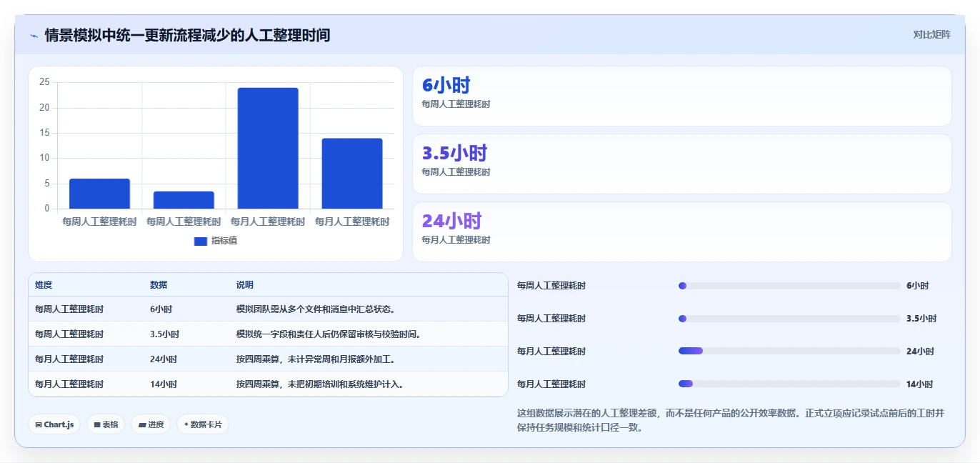Click 每周人工整理耗时 in the table's 6小时 row
This screenshot has width=980, height=463.
pos(69,309)
